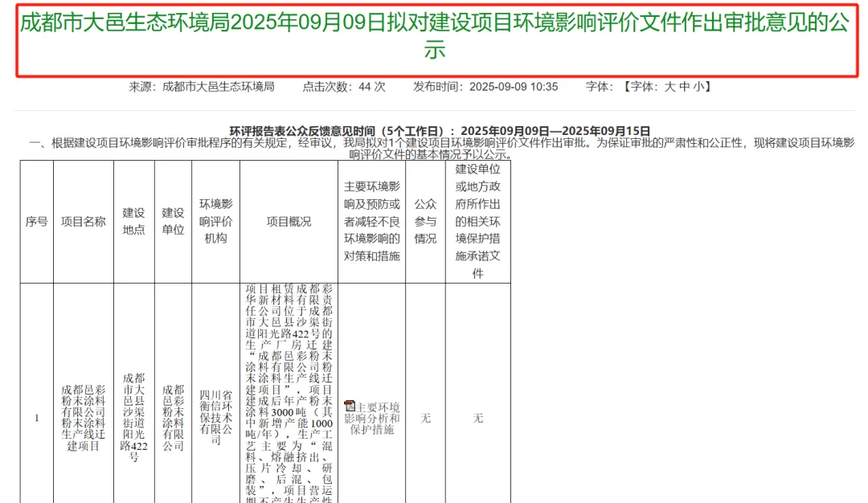Screen dimensions: 868x503
Task: Click the 建设单位或地方政府…承诺文件 header
Action: pos(477,221)
